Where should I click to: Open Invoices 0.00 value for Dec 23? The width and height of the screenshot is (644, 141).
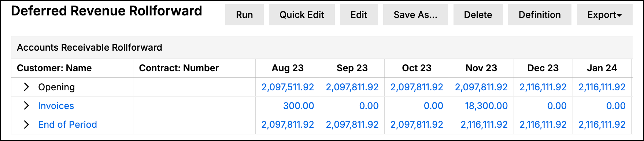click(557, 106)
